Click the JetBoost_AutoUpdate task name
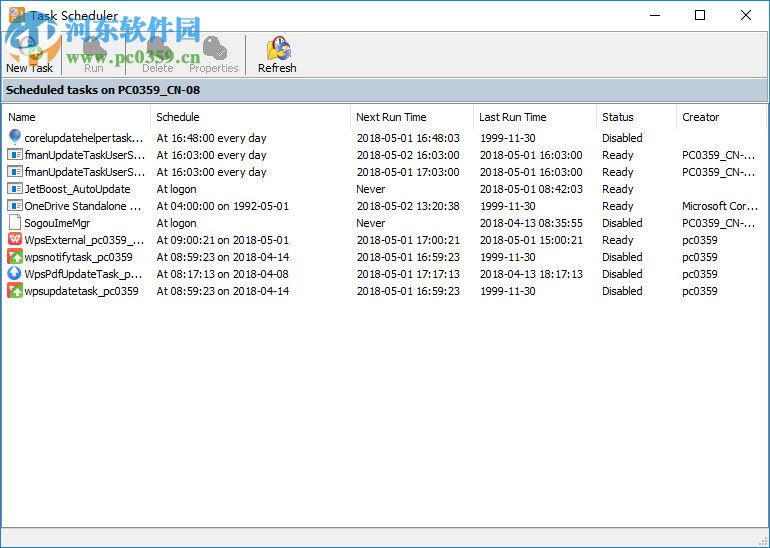The image size is (770, 548). tap(78, 189)
